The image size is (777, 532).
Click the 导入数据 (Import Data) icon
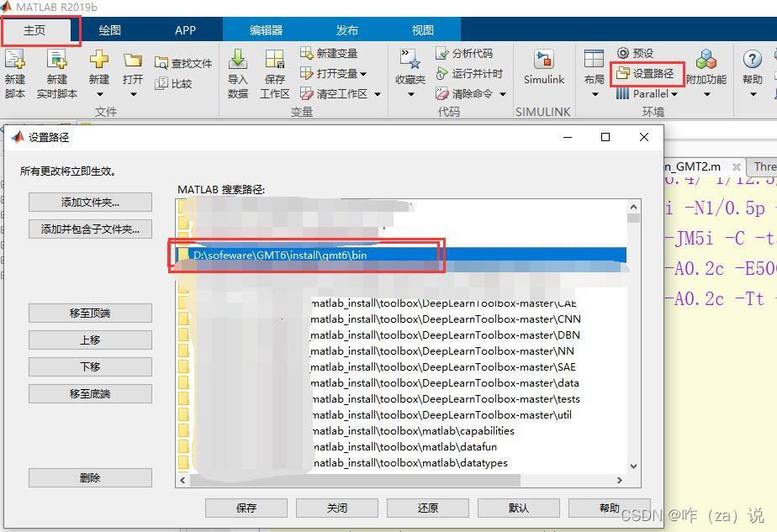coord(238,73)
